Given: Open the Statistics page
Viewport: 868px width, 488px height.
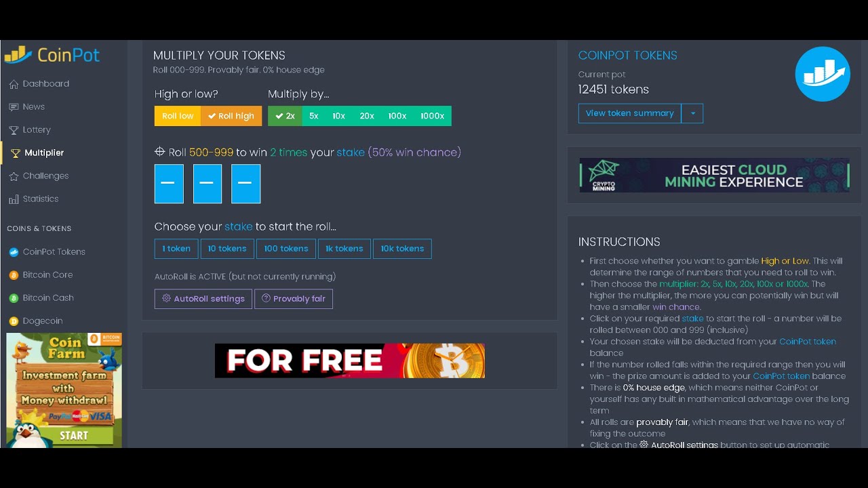Looking at the screenshot, I should [41, 199].
